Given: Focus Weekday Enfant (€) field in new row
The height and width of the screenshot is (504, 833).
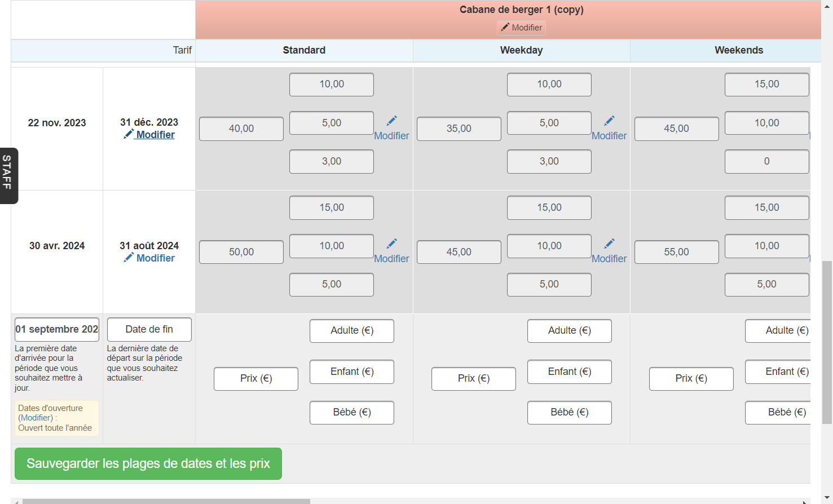Looking at the screenshot, I should (570, 372).
